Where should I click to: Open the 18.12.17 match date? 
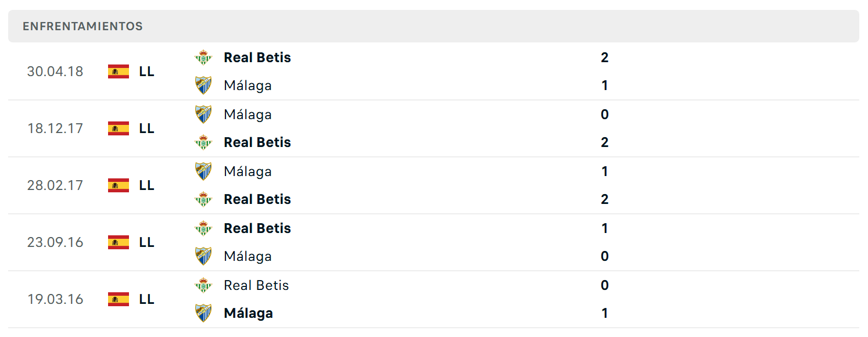[x=55, y=128]
